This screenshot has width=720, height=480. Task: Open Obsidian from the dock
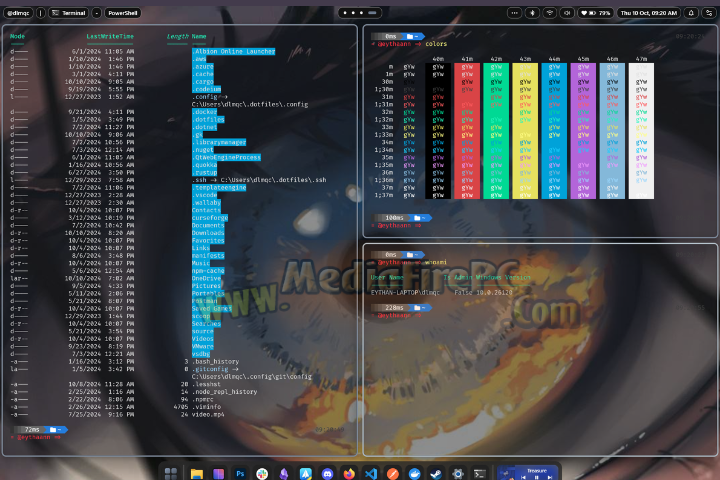coord(284,474)
